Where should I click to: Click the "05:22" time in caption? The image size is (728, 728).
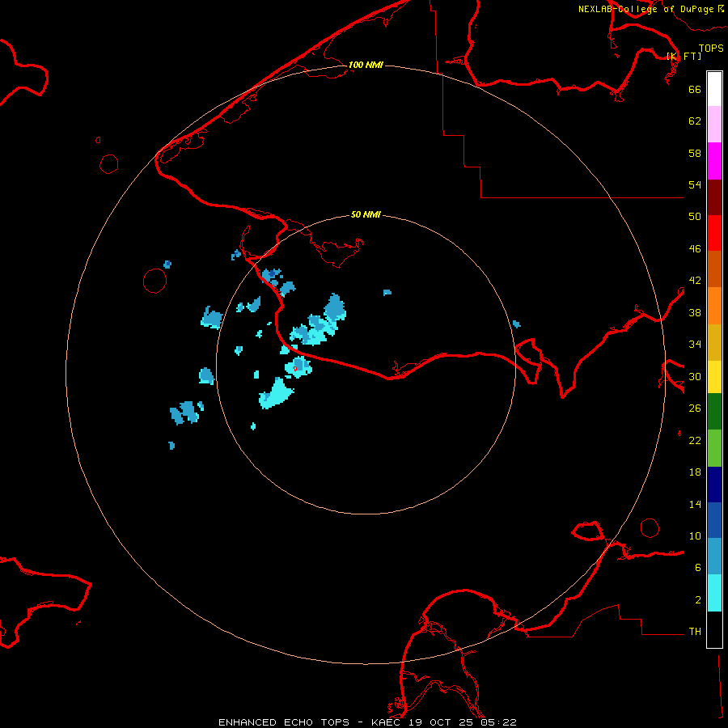pos(498,722)
